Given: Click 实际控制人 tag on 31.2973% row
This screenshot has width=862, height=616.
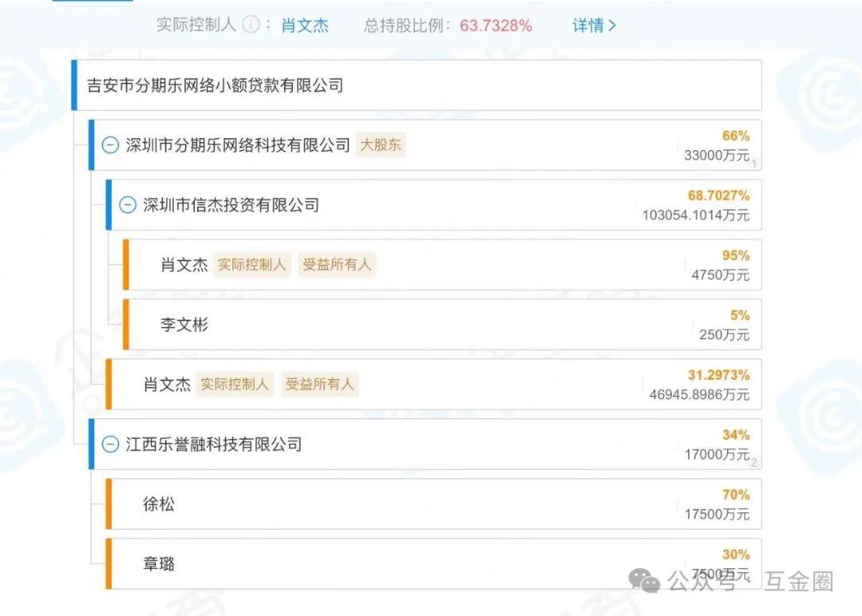Looking at the screenshot, I should pos(235,385).
